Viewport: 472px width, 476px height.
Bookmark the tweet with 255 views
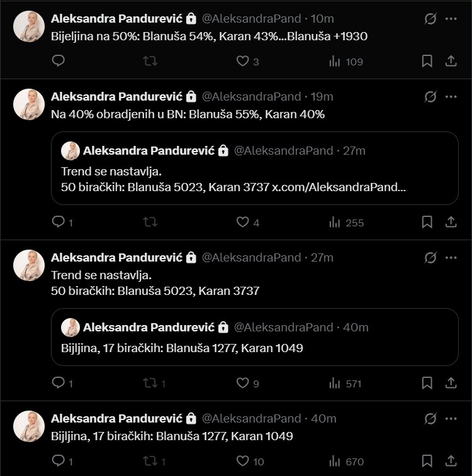point(427,222)
